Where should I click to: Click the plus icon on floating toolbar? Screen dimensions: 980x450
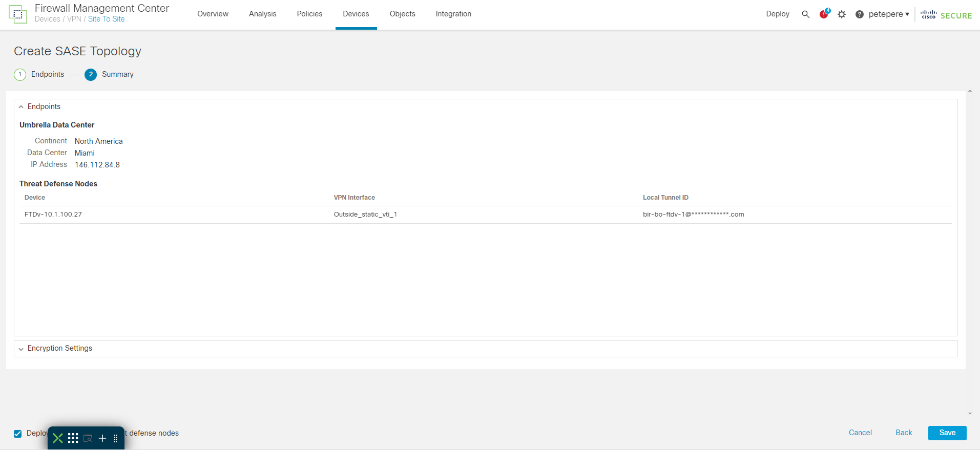point(102,438)
